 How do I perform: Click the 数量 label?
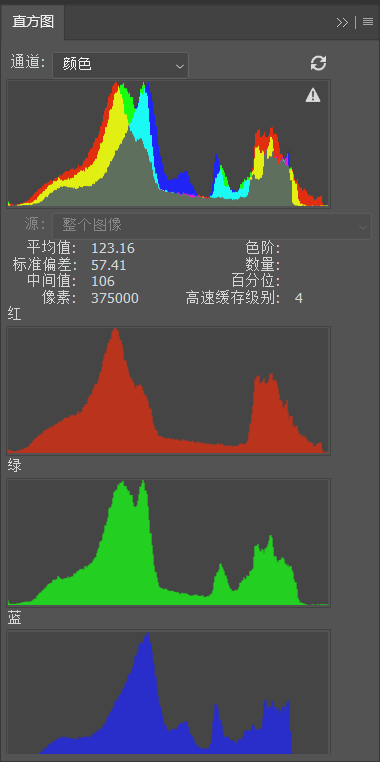(x=263, y=265)
